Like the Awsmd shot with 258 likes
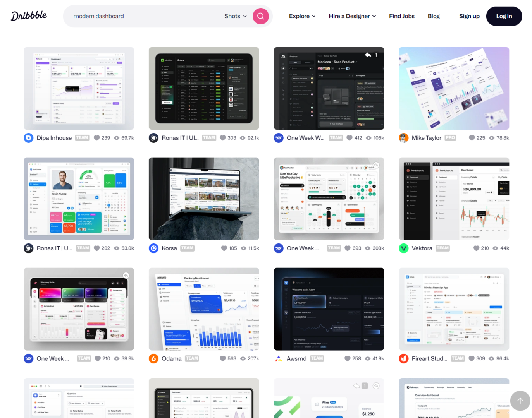Viewport: 532px width, 418px height. coord(348,358)
